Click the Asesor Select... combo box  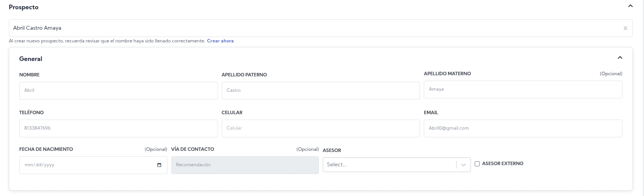click(389, 165)
